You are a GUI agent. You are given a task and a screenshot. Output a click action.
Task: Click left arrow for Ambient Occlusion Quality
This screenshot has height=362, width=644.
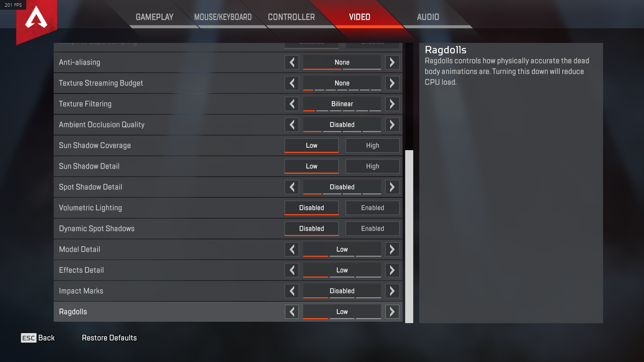[292, 125]
